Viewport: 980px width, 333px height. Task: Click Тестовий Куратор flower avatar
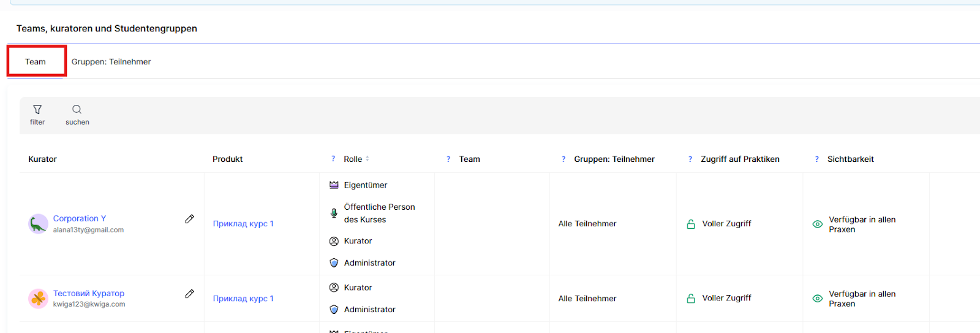point(38,299)
